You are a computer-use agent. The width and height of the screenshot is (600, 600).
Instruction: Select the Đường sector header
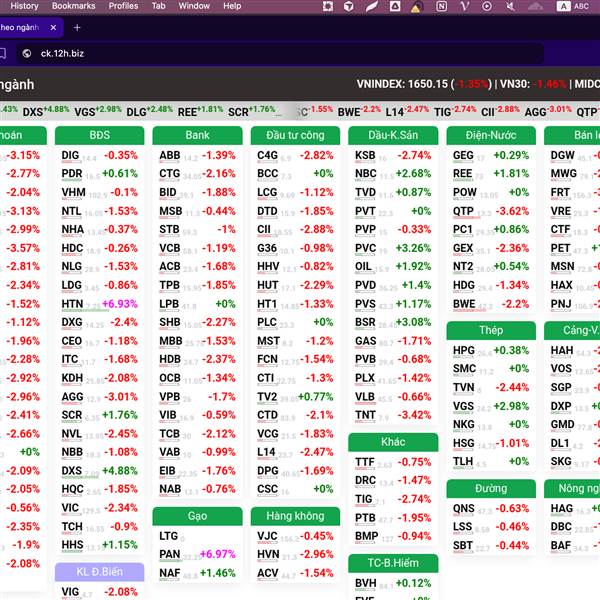pos(491,489)
